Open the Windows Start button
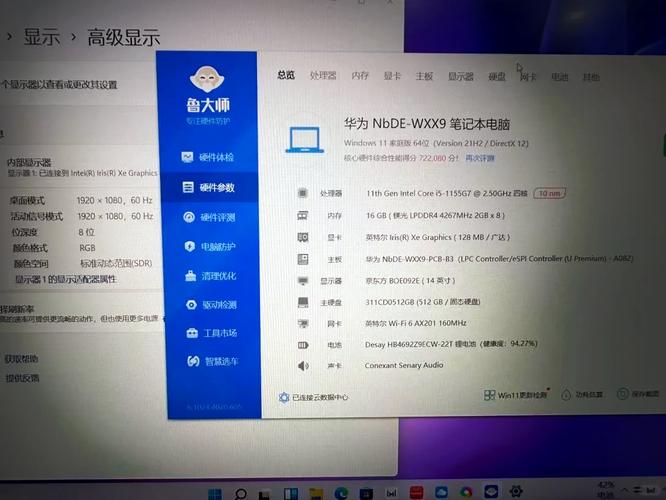The height and width of the screenshot is (500, 666). point(215,494)
